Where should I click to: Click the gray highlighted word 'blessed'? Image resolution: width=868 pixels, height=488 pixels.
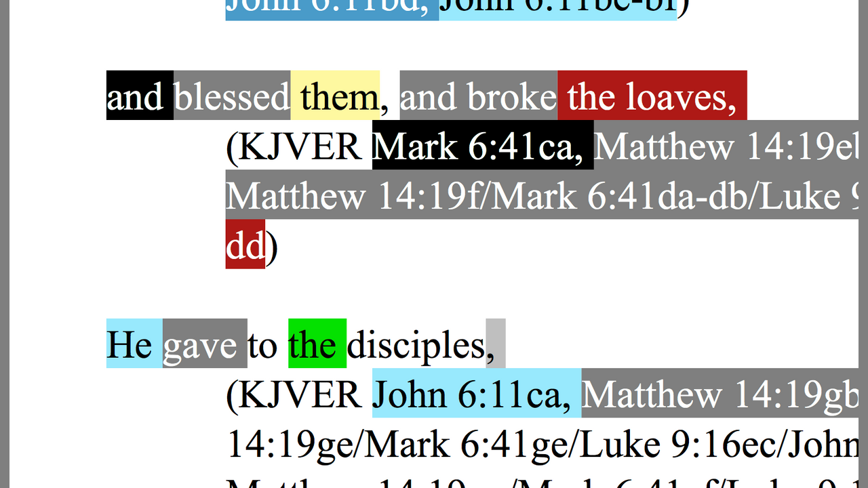pos(232,96)
